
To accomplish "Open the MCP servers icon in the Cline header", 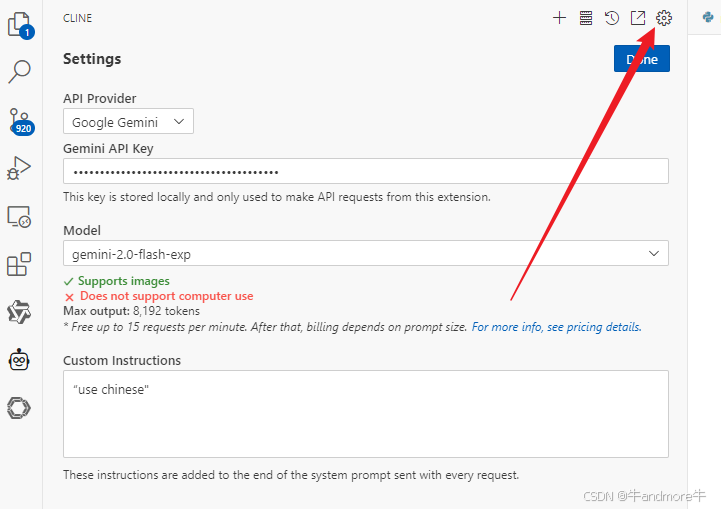I will click(585, 18).
